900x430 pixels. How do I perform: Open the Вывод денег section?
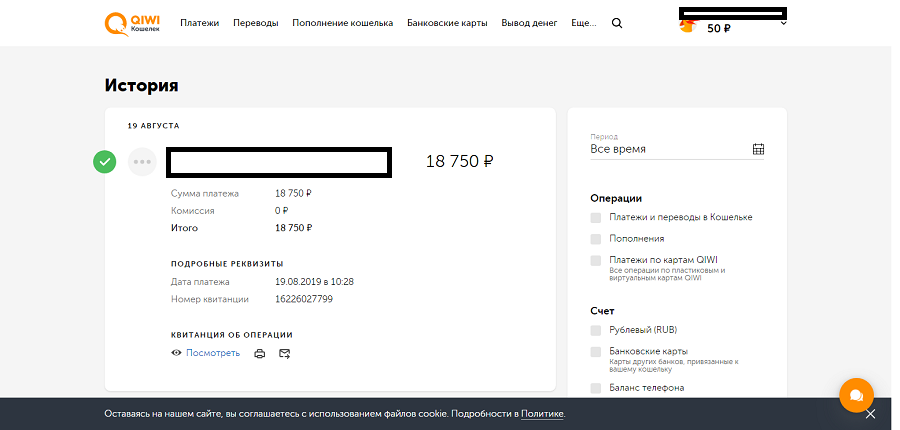point(529,24)
